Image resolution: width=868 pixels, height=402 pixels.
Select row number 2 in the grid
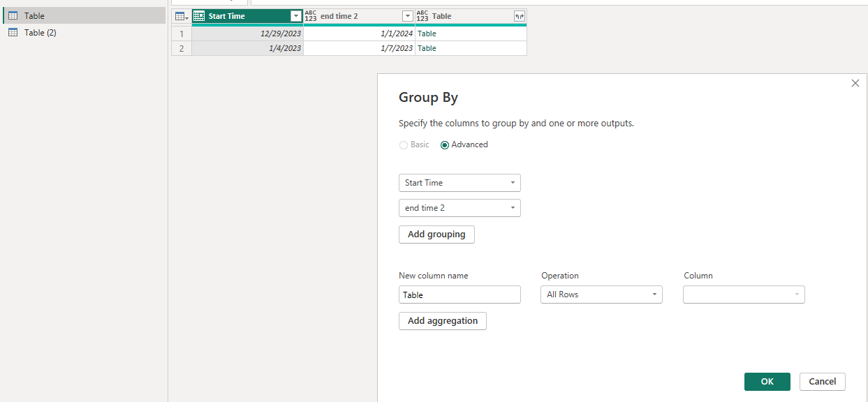coord(182,48)
